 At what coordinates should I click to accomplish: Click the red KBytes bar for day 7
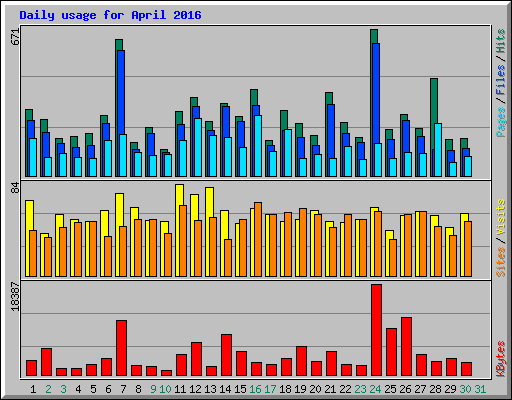coord(122,348)
